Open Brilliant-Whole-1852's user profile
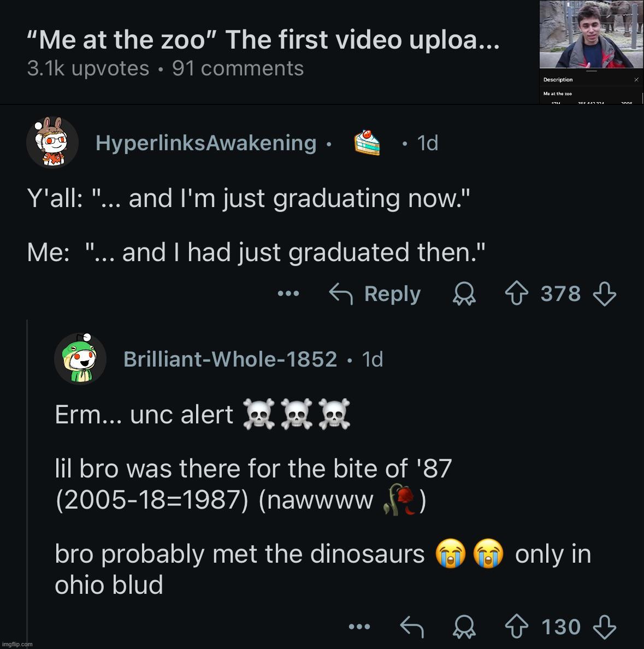This screenshot has width=644, height=649. [x=230, y=359]
